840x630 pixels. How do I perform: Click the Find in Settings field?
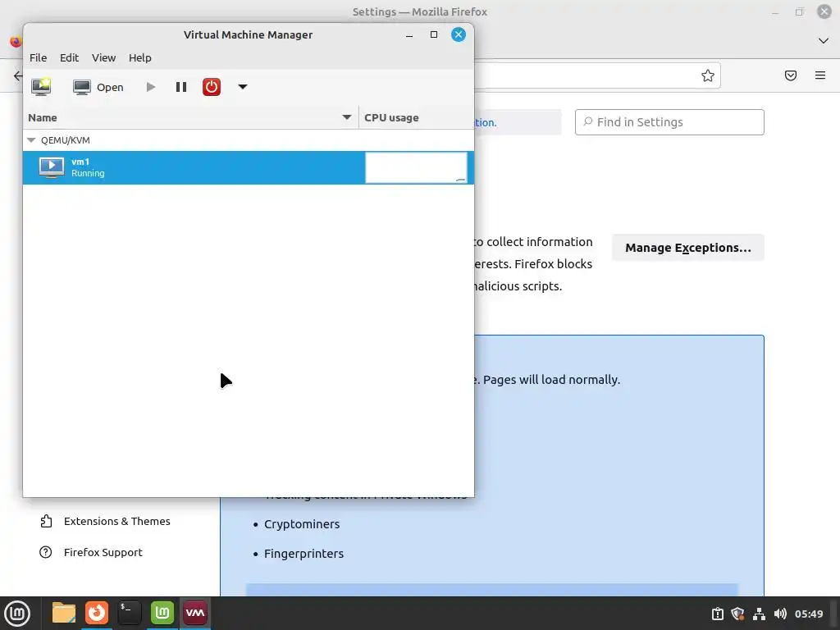pos(669,122)
